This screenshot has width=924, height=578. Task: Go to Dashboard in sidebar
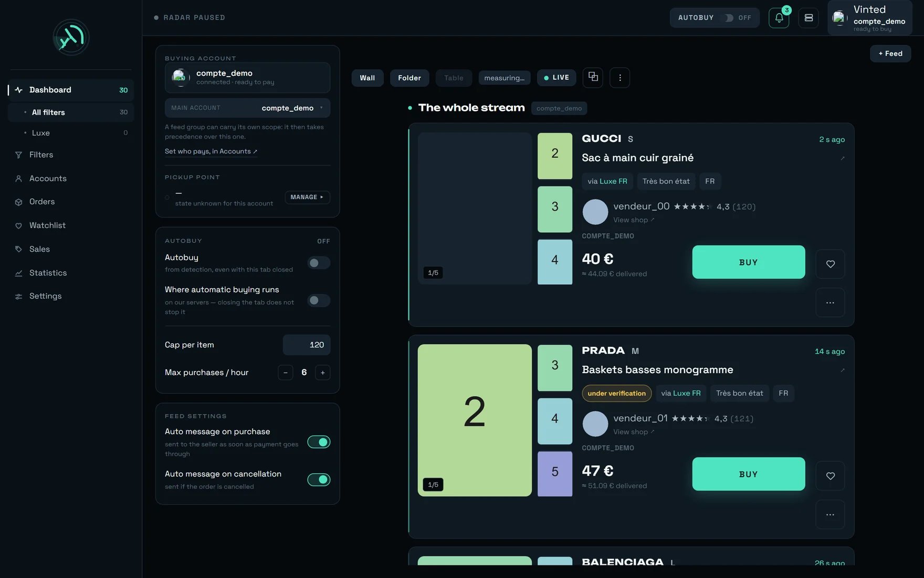coord(71,90)
